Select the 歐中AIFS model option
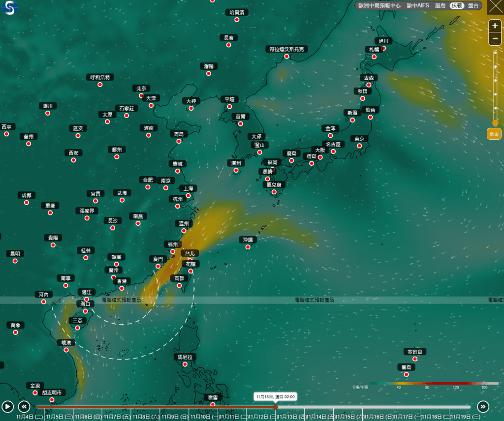 pos(417,5)
